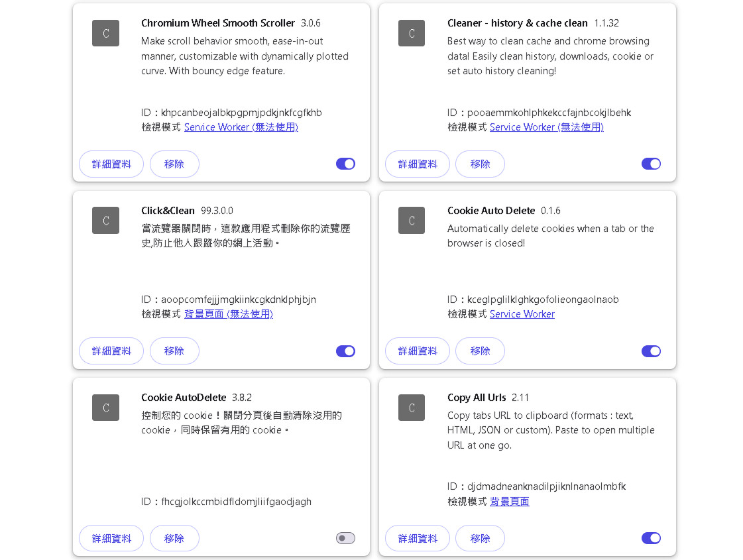
Task: Enable the Cookie AutoDelete 3.8.2 extension
Action: (345, 538)
